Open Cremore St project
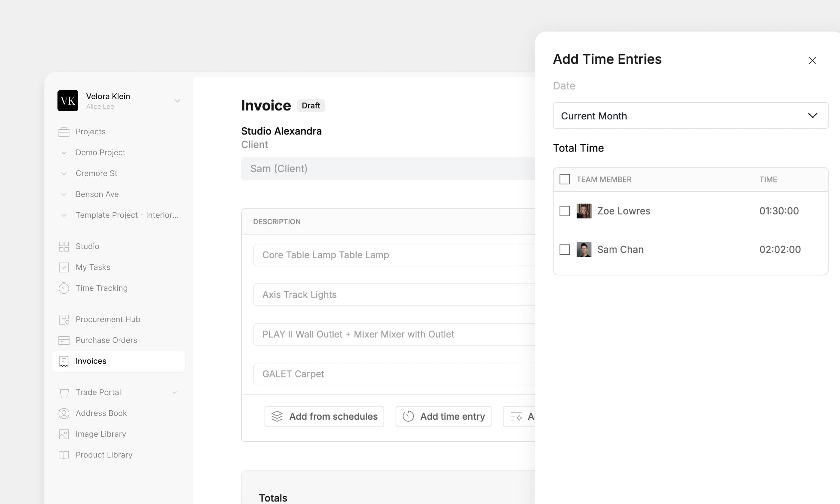This screenshot has width=840, height=504. pyautogui.click(x=96, y=173)
